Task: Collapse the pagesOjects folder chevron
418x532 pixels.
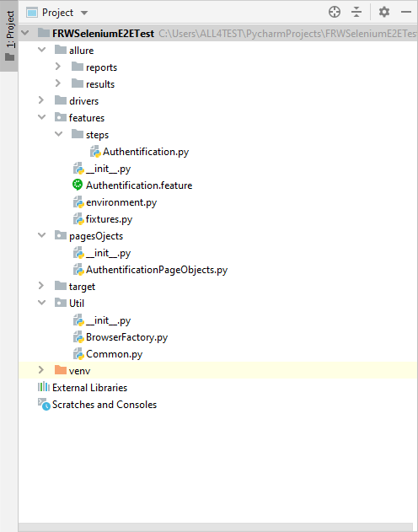Action: 41,235
